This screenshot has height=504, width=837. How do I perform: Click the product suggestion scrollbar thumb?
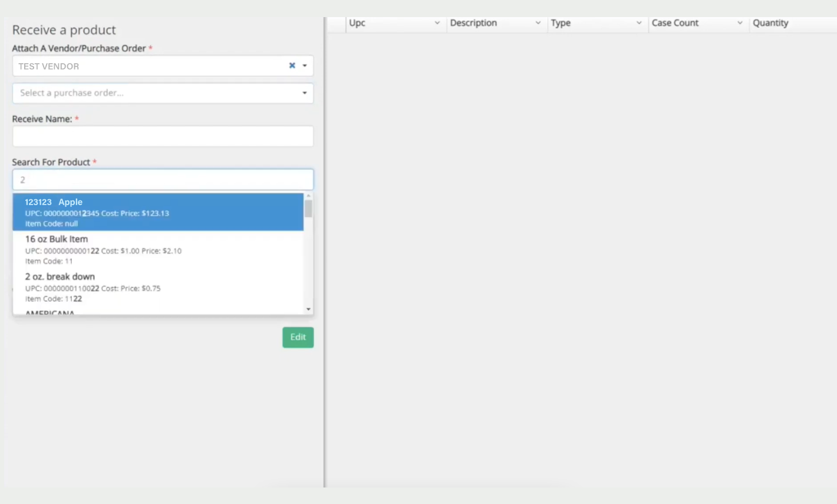308,209
